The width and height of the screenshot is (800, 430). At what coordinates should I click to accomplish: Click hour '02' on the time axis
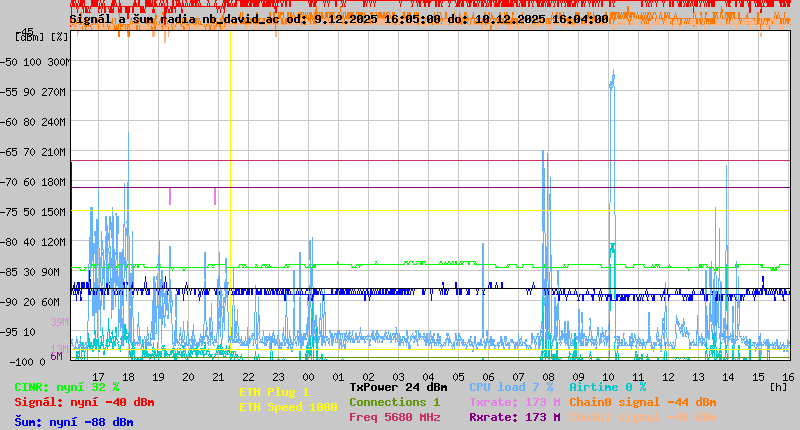(x=368, y=377)
